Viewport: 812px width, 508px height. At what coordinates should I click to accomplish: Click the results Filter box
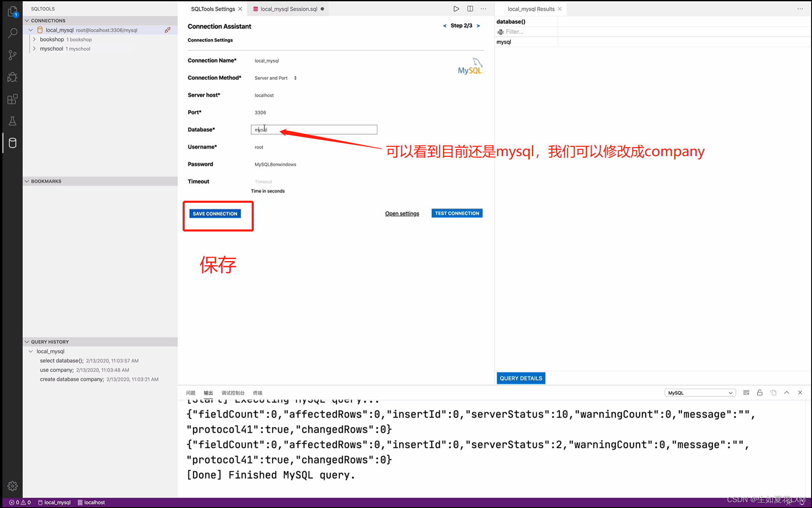[x=527, y=32]
